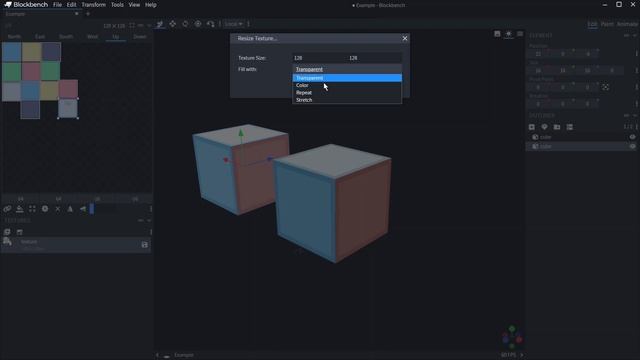Viewport: 640px width, 360px height.
Task: Choose Color in the fill dropdown list
Action: tap(347, 85)
